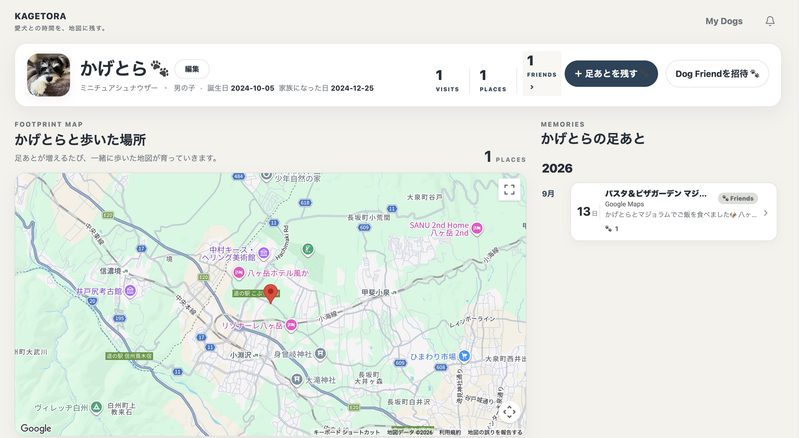The height and width of the screenshot is (438, 799).
Task: Open the map camera pan control icon
Action: [509, 412]
